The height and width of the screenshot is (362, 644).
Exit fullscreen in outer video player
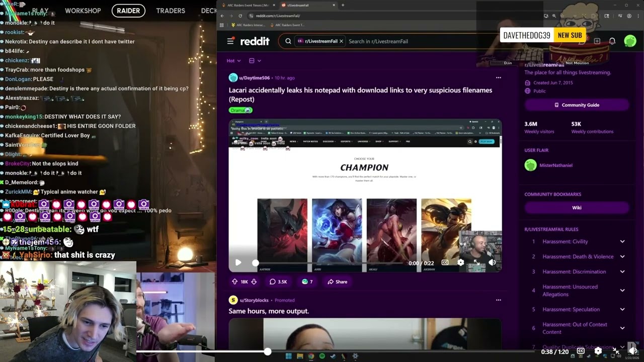click(x=615, y=351)
